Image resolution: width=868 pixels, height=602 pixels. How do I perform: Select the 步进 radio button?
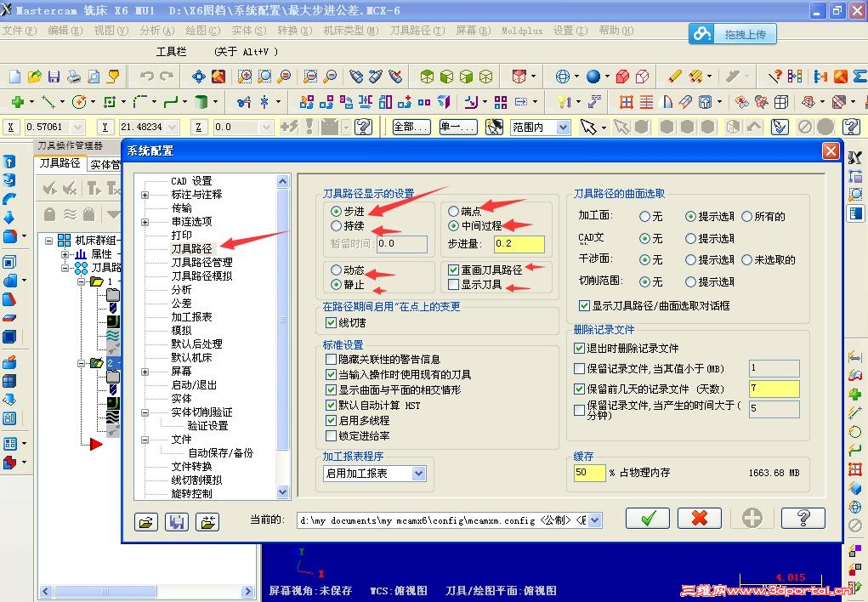coord(336,211)
